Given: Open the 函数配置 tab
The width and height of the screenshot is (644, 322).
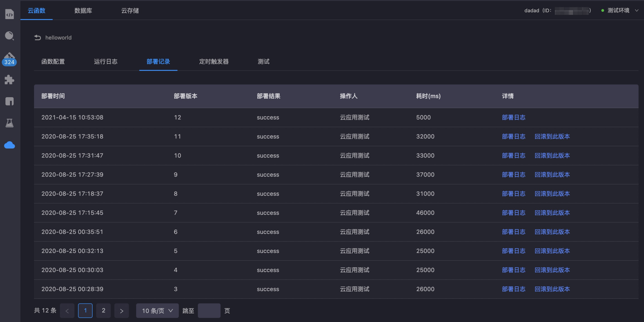Looking at the screenshot, I should coord(53,61).
